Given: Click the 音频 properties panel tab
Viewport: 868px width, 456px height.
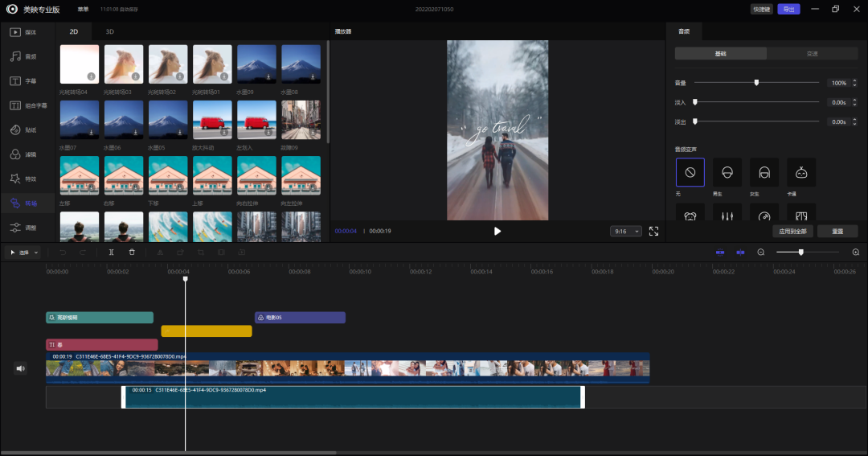Looking at the screenshot, I should (684, 31).
